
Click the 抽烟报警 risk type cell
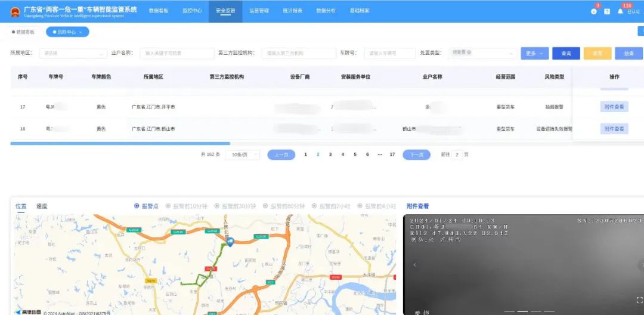[x=555, y=107]
